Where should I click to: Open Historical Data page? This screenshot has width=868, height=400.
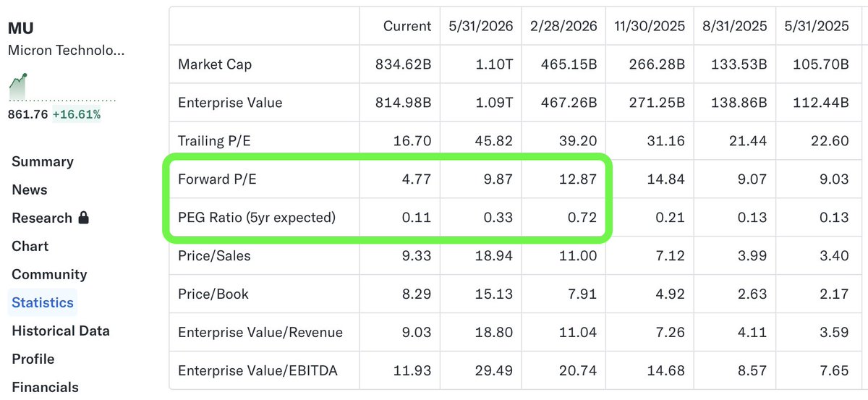(x=61, y=331)
